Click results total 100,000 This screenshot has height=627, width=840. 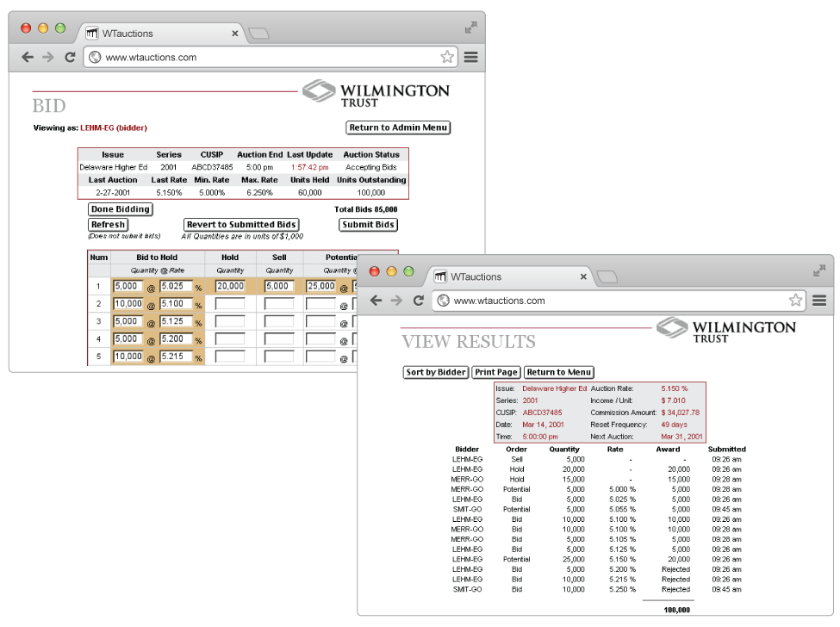(676, 610)
